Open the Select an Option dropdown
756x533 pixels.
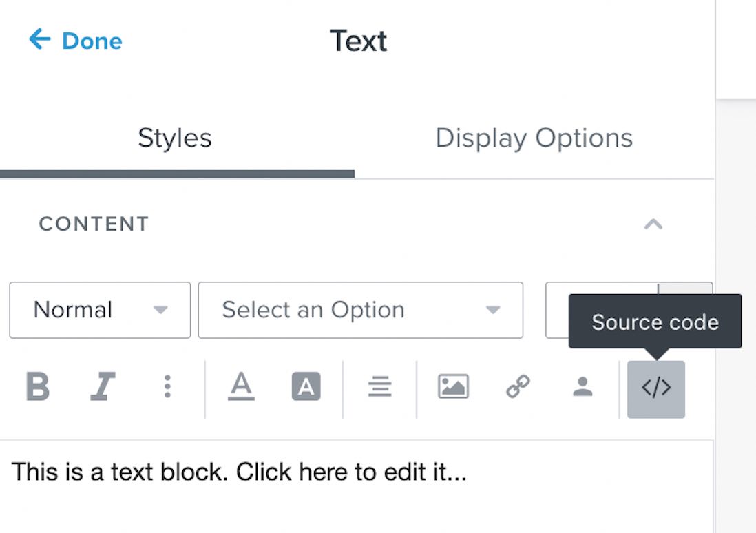point(360,311)
